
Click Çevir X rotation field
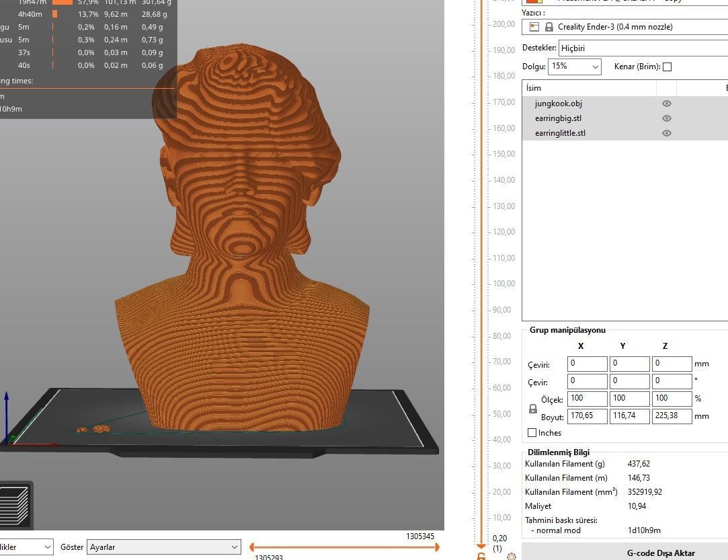coord(588,381)
